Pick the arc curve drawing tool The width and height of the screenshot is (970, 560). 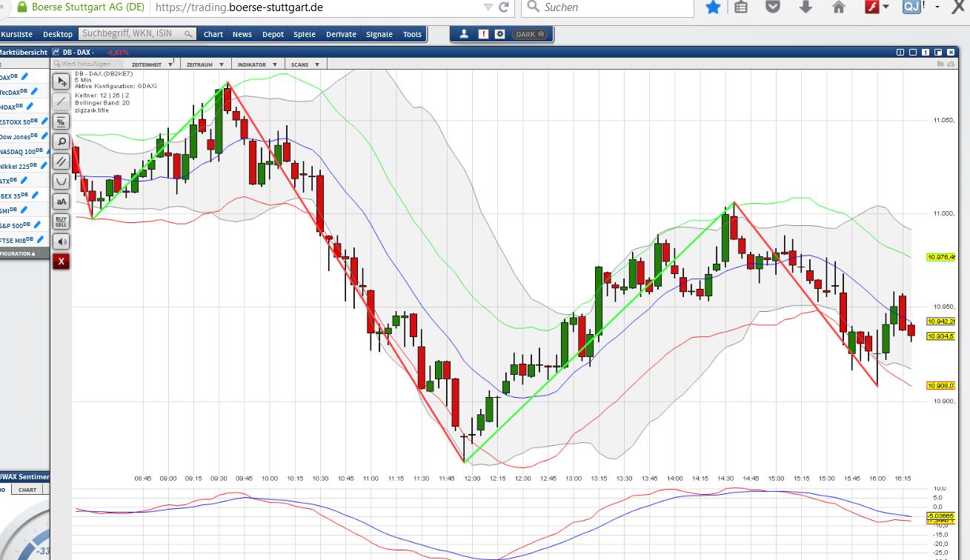coord(61,181)
